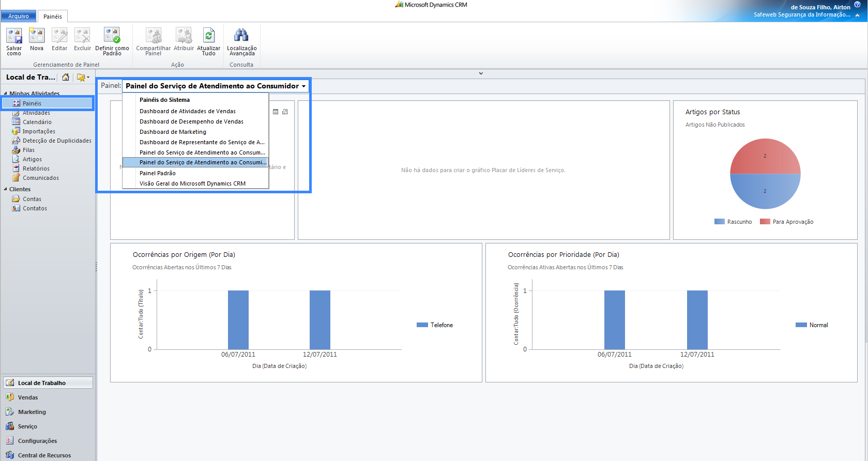Click the view records icon on first chart
This screenshot has width=868, height=461.
coord(276,112)
